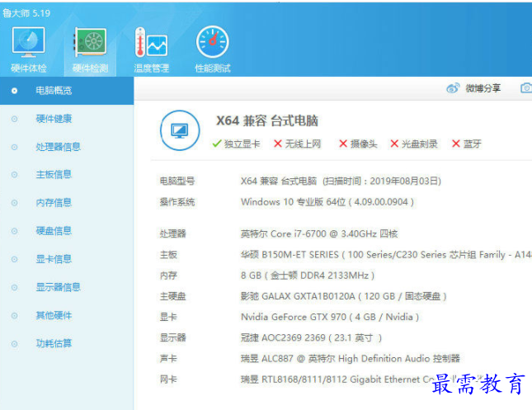Click the Weibo logo icon
532x410 pixels.
tap(453, 88)
